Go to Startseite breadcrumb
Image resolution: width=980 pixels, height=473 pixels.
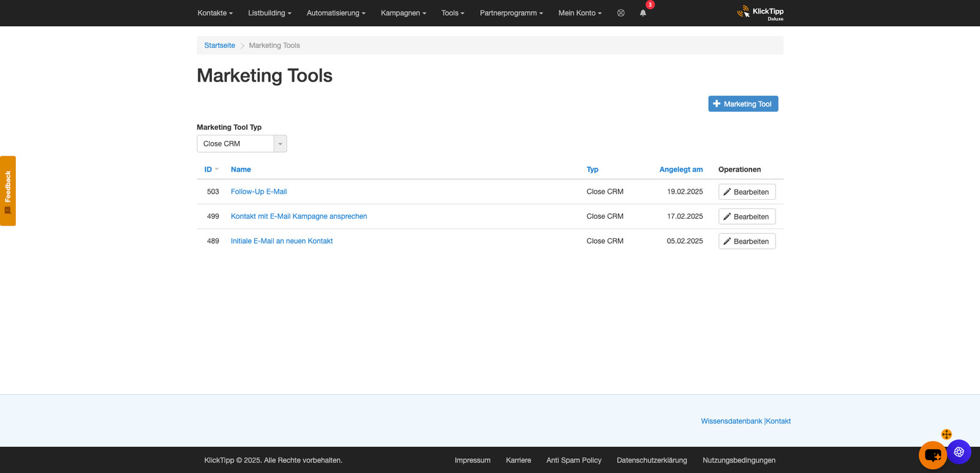[x=219, y=45]
